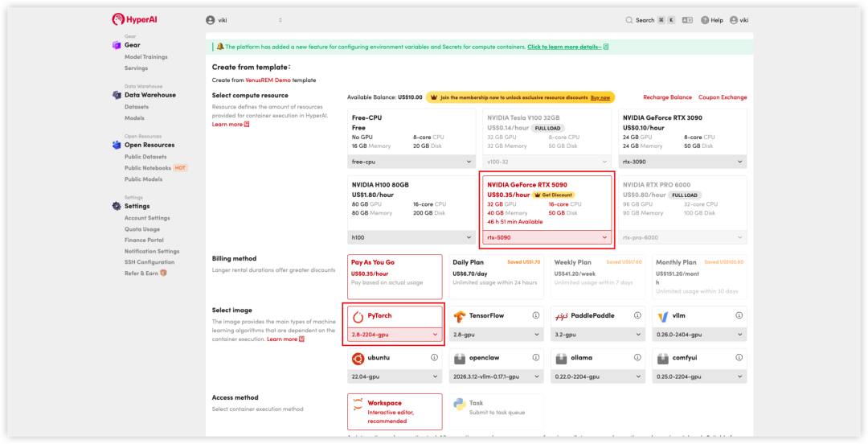Choose the Daily Plan billing option

coord(497,277)
